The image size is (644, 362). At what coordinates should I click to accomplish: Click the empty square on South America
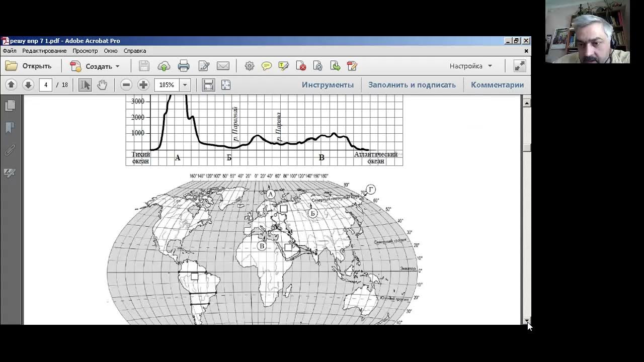pos(195,276)
